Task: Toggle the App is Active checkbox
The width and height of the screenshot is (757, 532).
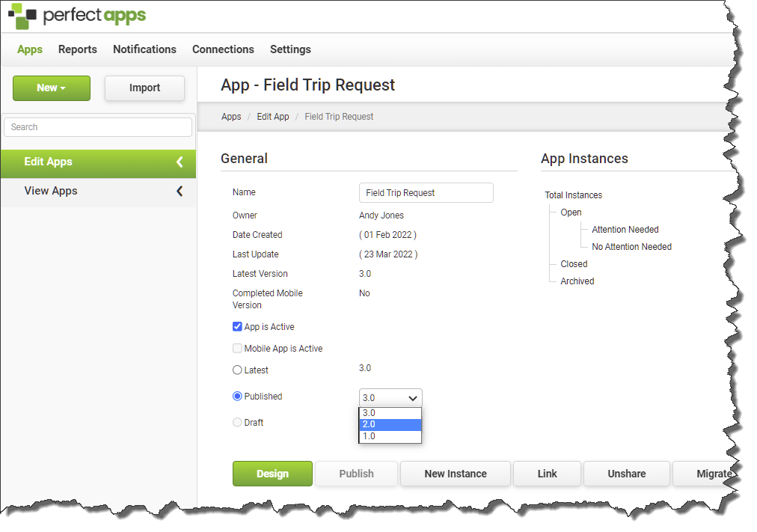Action: point(237,327)
